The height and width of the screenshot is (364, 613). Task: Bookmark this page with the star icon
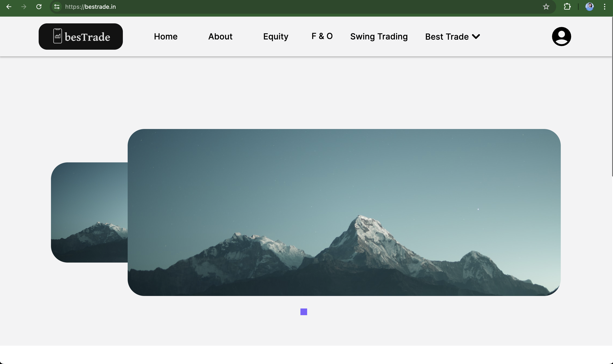coord(546,7)
